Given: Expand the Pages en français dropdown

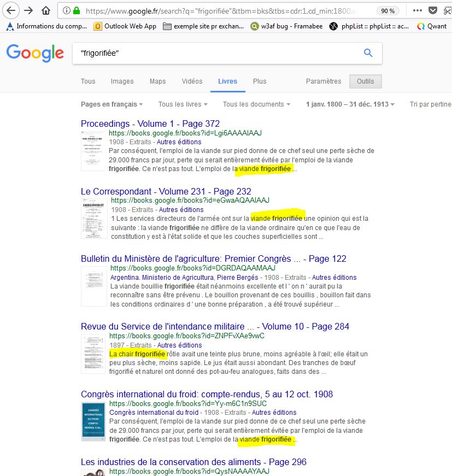Looking at the screenshot, I should coord(112,104).
